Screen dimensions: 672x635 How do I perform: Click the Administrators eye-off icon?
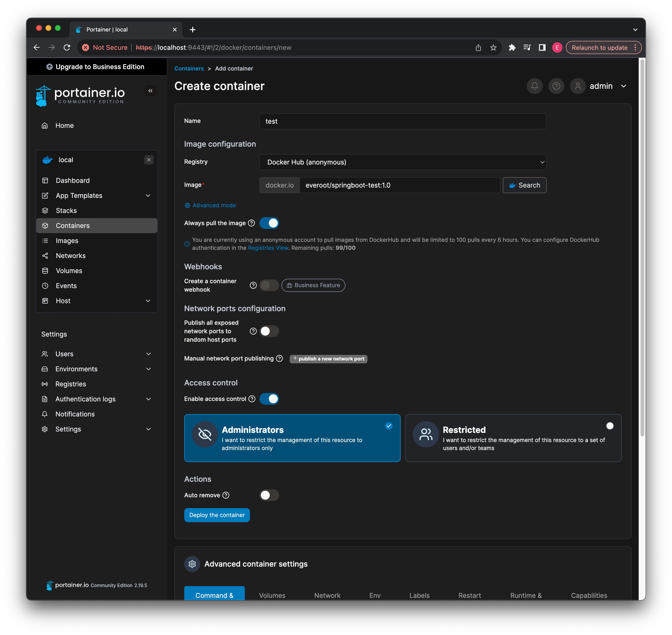click(x=205, y=434)
